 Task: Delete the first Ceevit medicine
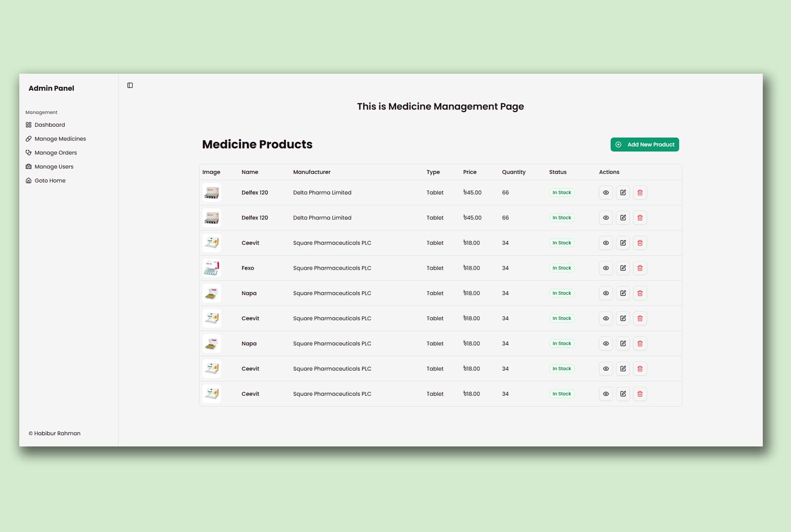coord(640,243)
